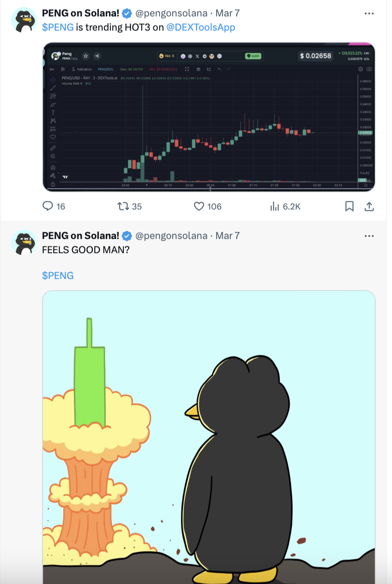Image resolution: width=392 pixels, height=584 pixels.
Task: Retweet the HOT3 trending post
Action: 124,206
